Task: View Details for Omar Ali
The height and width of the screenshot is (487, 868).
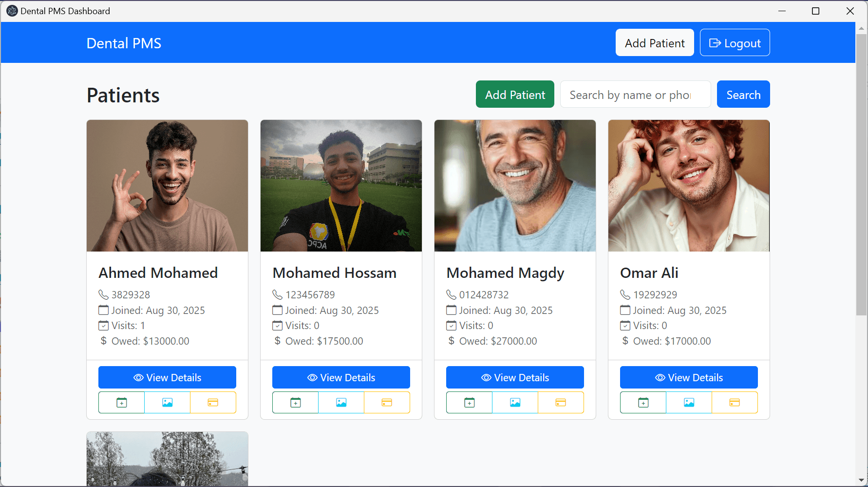Action: pyautogui.click(x=689, y=377)
